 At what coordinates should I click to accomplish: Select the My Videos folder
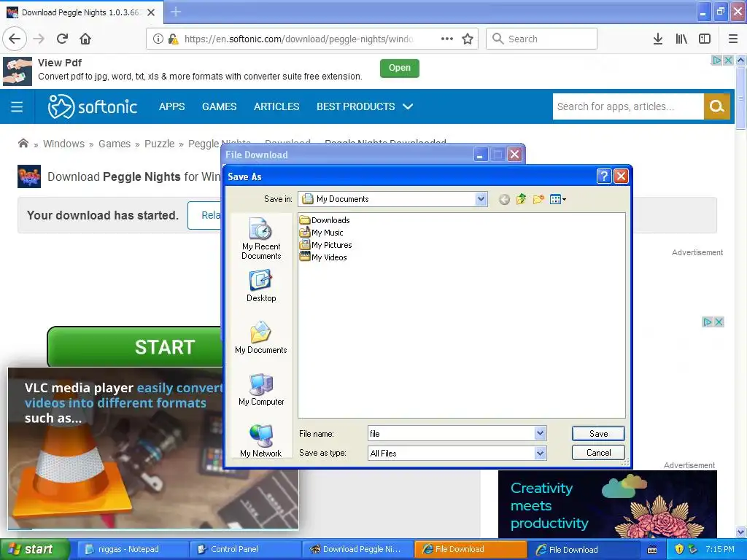tap(323, 257)
